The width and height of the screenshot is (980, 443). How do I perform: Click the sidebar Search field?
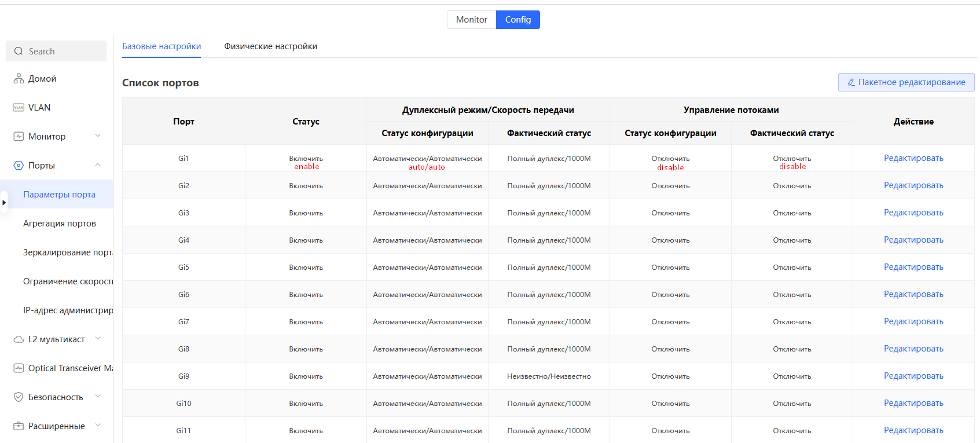(56, 51)
